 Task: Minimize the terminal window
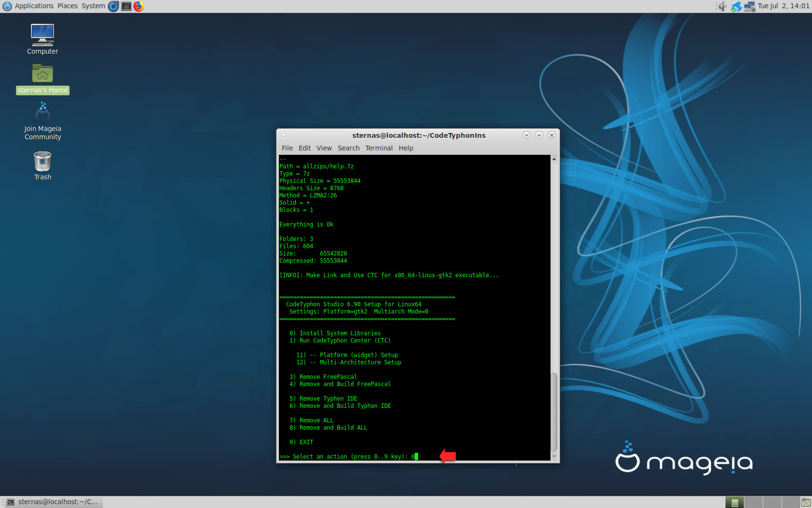click(526, 135)
